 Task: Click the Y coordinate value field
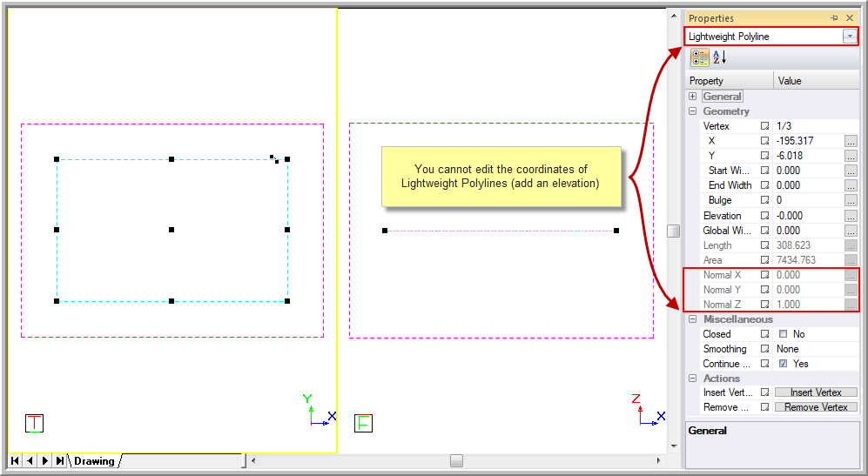(807, 156)
